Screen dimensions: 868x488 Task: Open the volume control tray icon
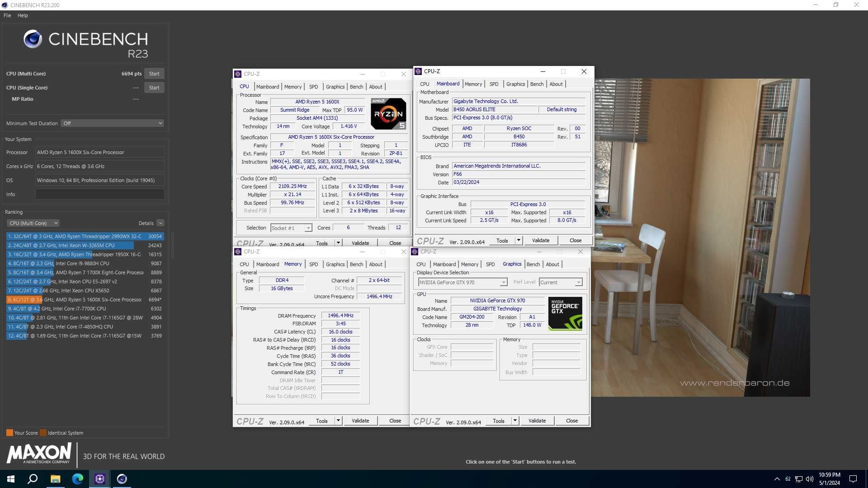tap(809, 479)
